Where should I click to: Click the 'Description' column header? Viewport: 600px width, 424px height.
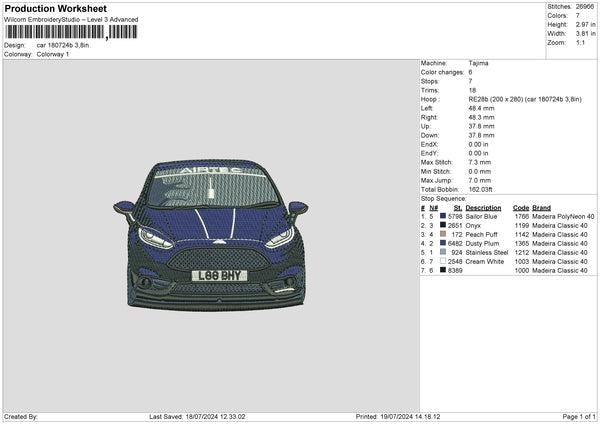(x=483, y=208)
